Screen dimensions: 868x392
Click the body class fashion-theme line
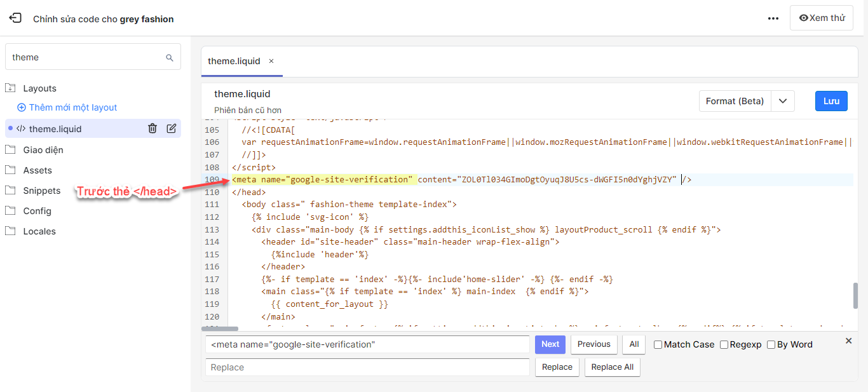click(x=349, y=205)
